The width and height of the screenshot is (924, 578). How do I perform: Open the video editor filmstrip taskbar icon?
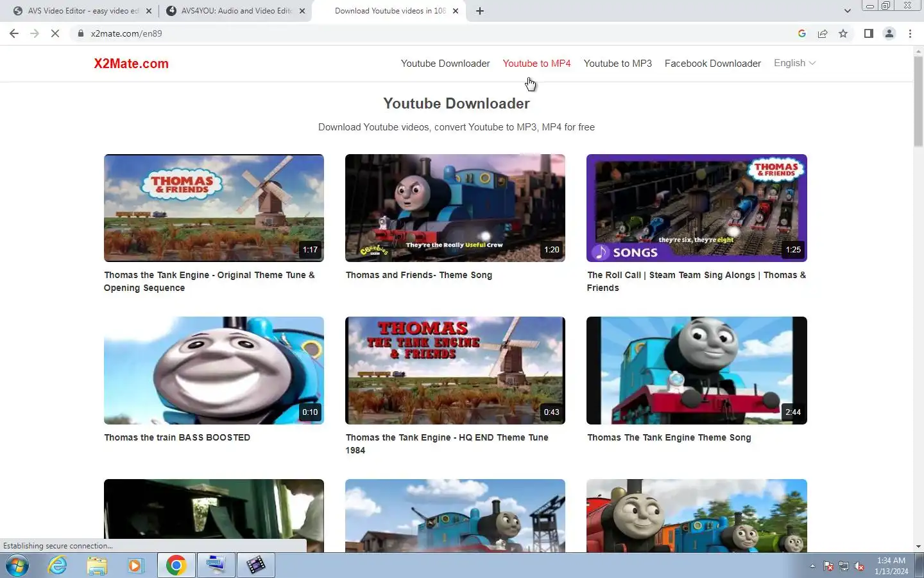tap(255, 565)
